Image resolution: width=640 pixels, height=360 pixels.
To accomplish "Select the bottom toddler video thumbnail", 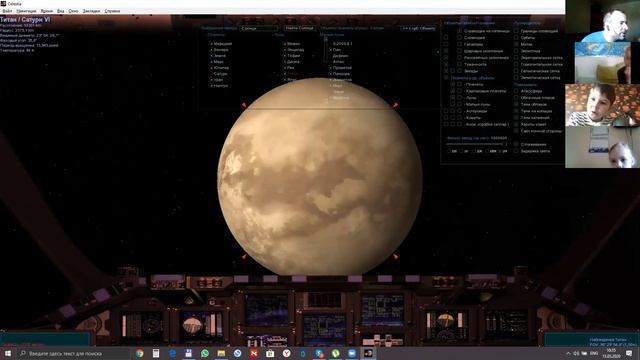I will click(602, 147).
